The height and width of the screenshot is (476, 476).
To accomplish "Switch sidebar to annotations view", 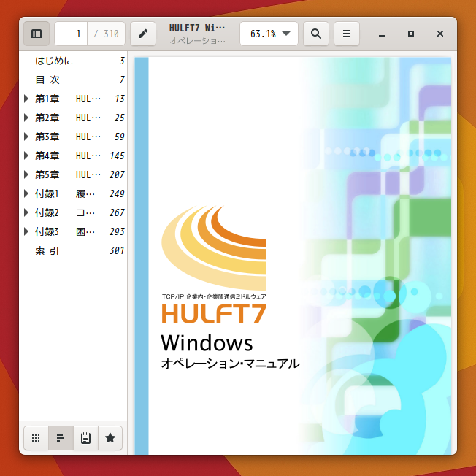I will click(85, 438).
